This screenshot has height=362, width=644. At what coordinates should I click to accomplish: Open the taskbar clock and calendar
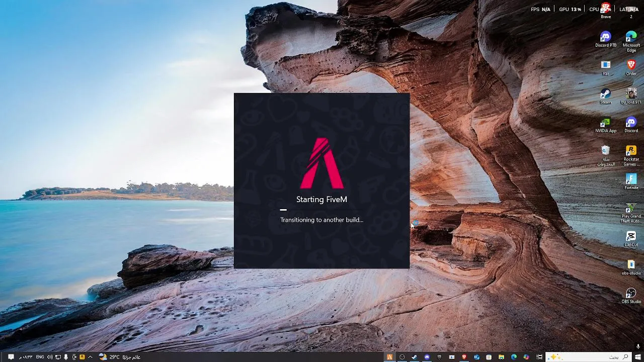point(26,357)
